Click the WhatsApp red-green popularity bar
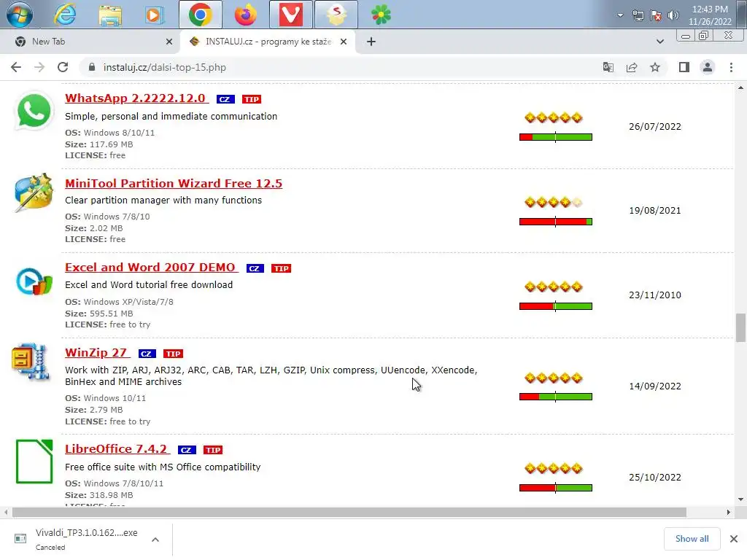The width and height of the screenshot is (747, 560). (x=555, y=137)
